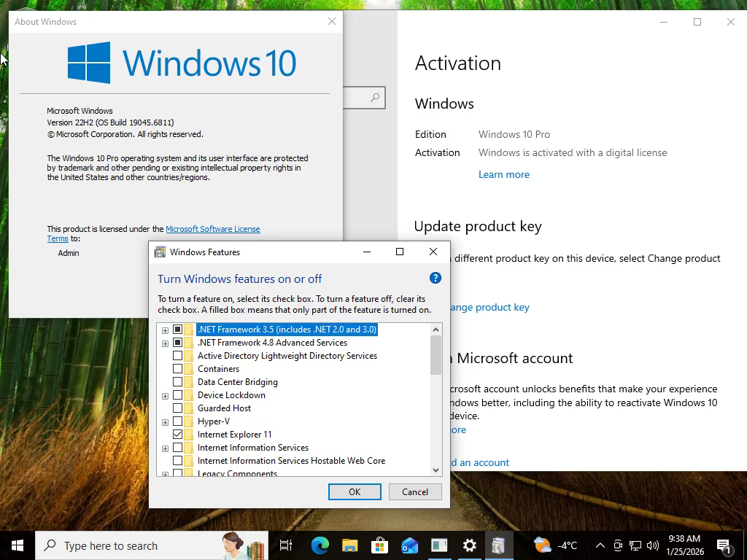Enable Active Directory Lightweight Directory Services
747x560 pixels.
point(177,356)
